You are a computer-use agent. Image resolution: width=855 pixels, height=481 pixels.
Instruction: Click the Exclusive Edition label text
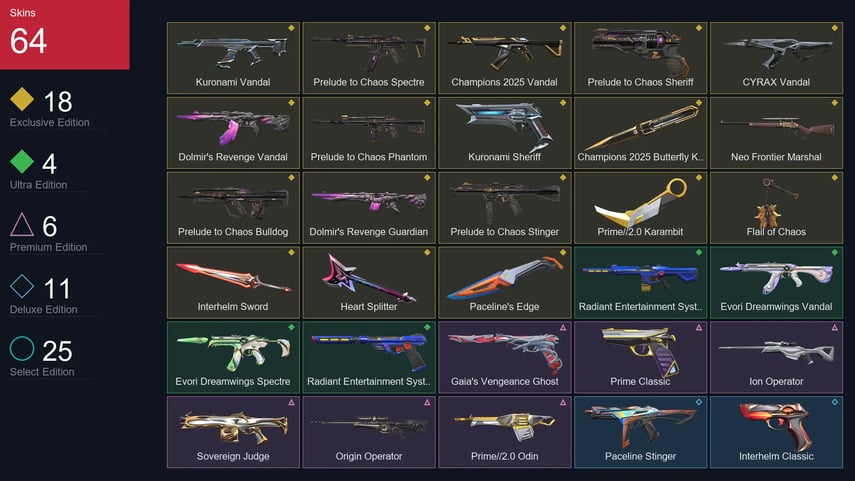pyautogui.click(x=50, y=123)
